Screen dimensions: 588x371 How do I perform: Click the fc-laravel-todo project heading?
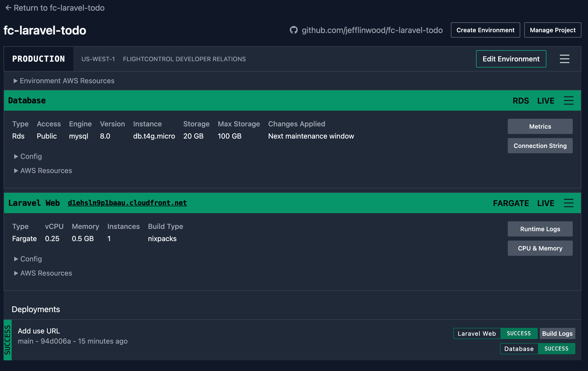45,30
